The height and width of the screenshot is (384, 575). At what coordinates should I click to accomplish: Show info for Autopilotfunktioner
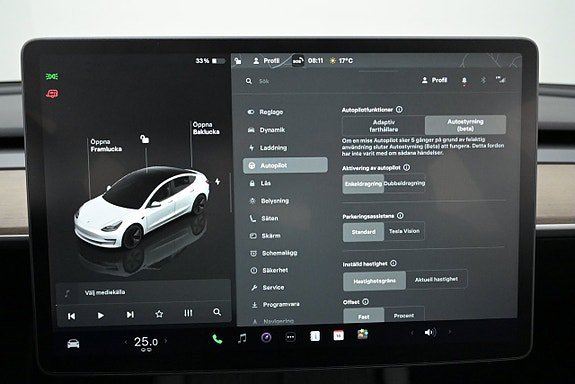pyautogui.click(x=399, y=109)
